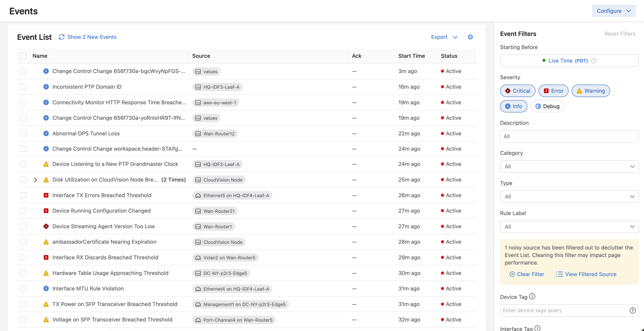Screen dimensions: 644x331
Task: Focus the device tags query field
Action: [x=569, y=310]
